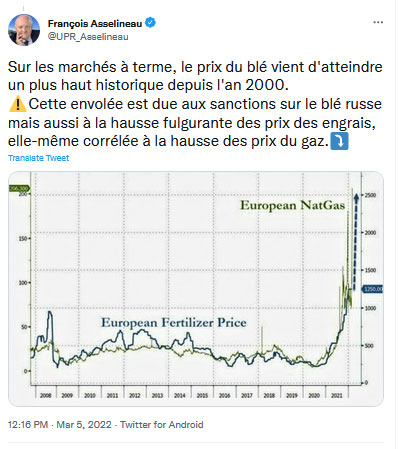Click the 12:16 PM timestamp
The width and height of the screenshot is (403, 449).
[28, 425]
